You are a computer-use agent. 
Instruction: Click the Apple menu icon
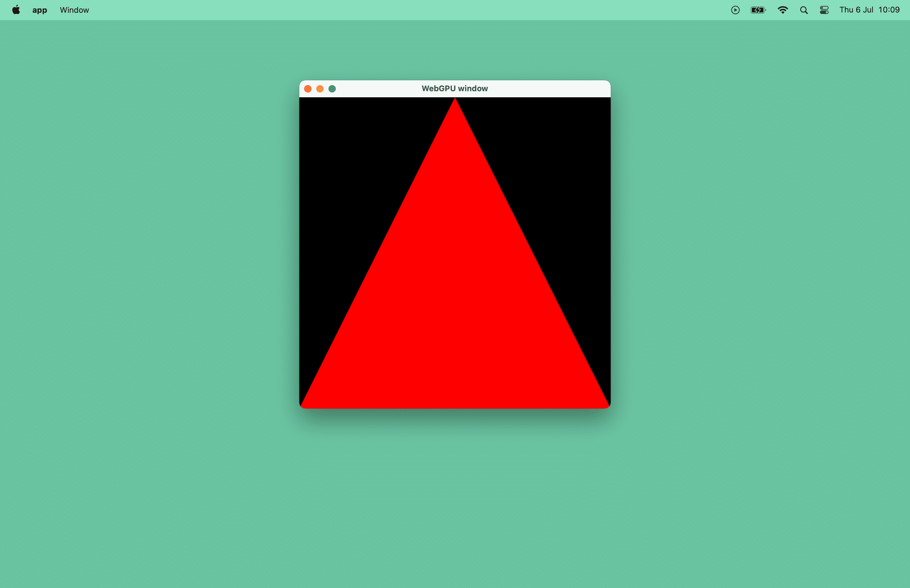point(15,10)
